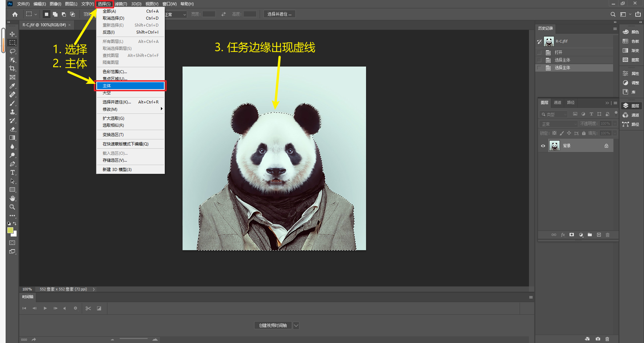The width and height of the screenshot is (644, 343).
Task: Open the 滤镜(T) menu
Action: pos(121,4)
